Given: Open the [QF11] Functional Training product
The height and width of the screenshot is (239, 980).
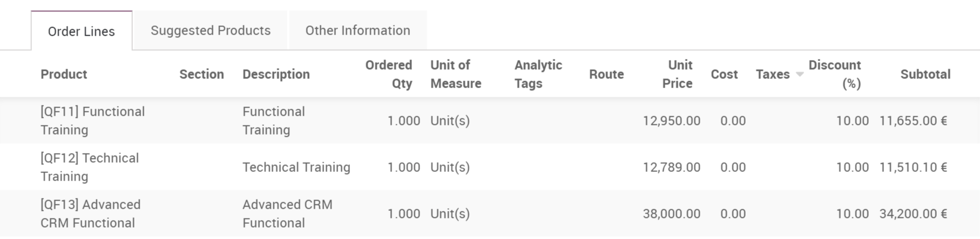Looking at the screenshot, I should (x=92, y=121).
